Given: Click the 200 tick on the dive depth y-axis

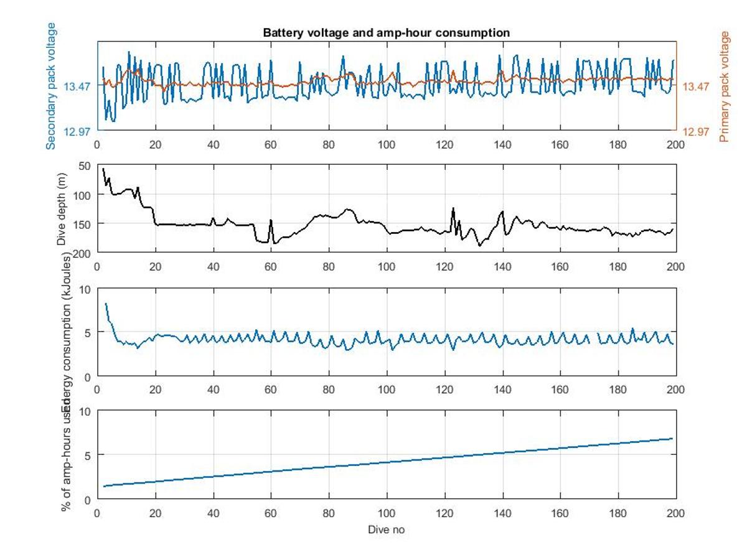Looking at the screenshot, I should click(83, 253).
